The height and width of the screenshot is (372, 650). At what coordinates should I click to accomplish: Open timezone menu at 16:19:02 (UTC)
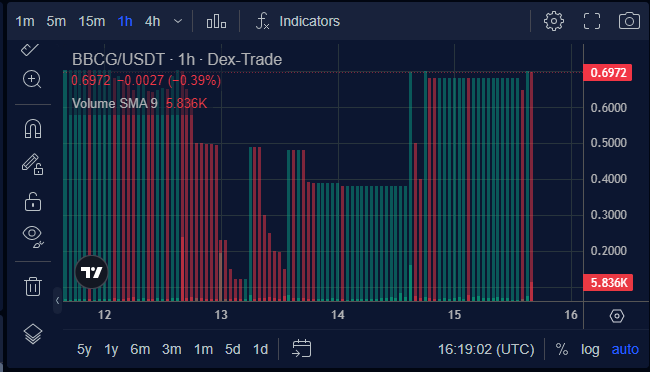(x=486, y=350)
